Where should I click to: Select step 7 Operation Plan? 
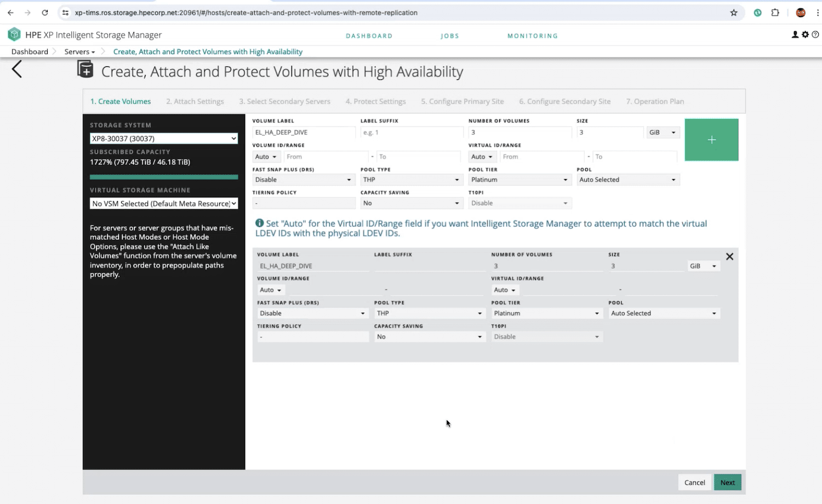point(655,101)
